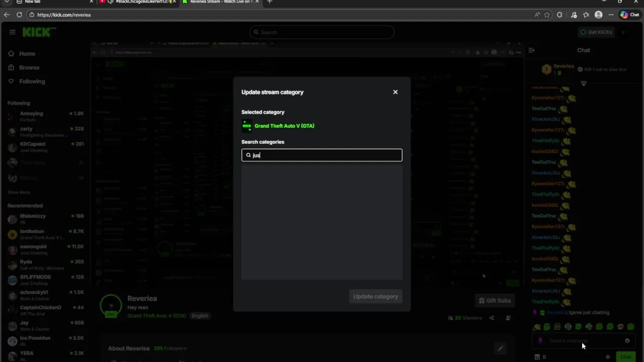Expand the chat leaderboard with small arrow
Image resolution: width=644 pixels, height=362 pixels.
click(584, 83)
